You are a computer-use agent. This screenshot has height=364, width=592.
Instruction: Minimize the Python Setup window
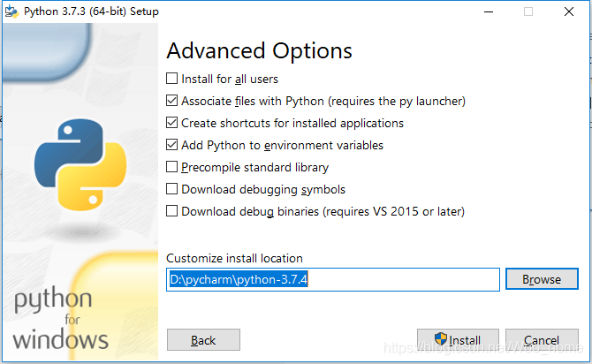tap(489, 11)
